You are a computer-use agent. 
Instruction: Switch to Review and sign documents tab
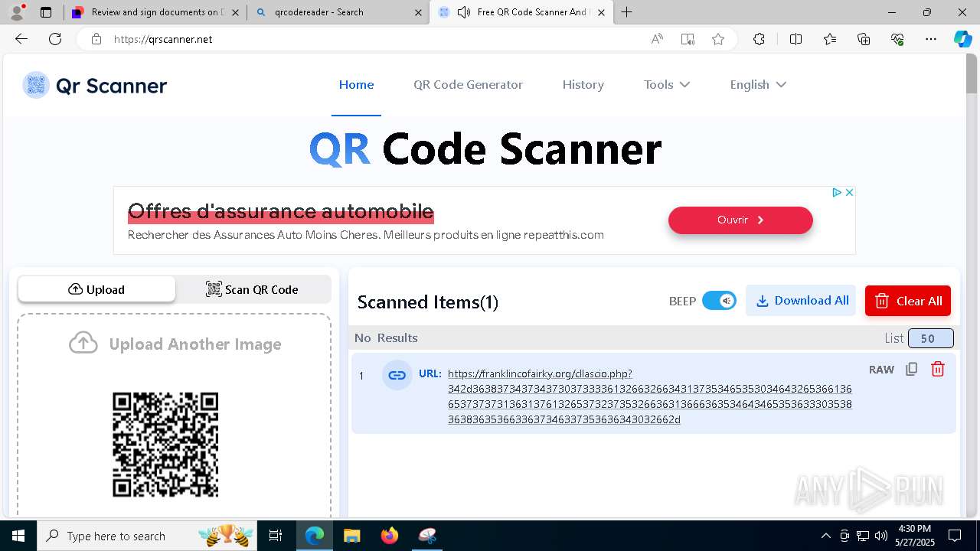point(155,12)
